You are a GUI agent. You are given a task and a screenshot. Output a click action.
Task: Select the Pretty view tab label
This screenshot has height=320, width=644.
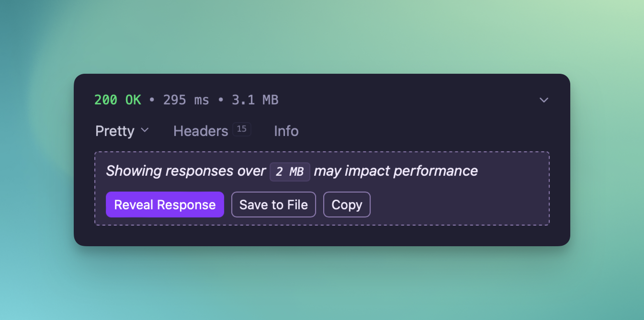click(115, 131)
